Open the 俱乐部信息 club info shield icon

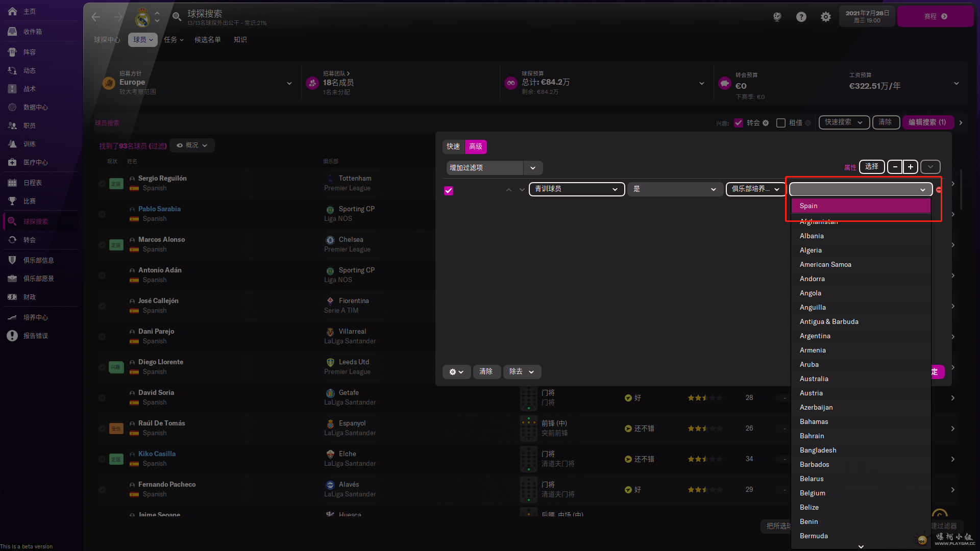pos(12,260)
